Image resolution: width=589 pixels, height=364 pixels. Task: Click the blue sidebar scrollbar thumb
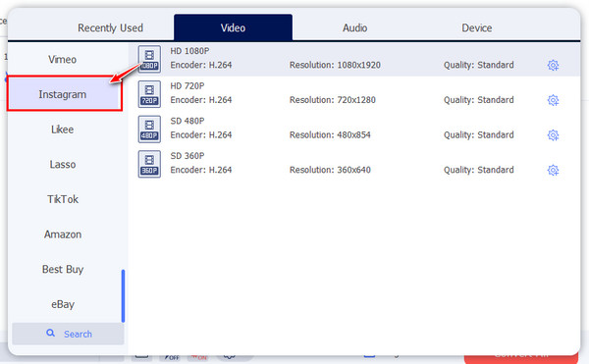tap(123, 295)
